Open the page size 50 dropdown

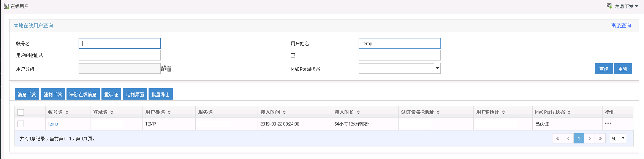pyautogui.click(x=618, y=138)
